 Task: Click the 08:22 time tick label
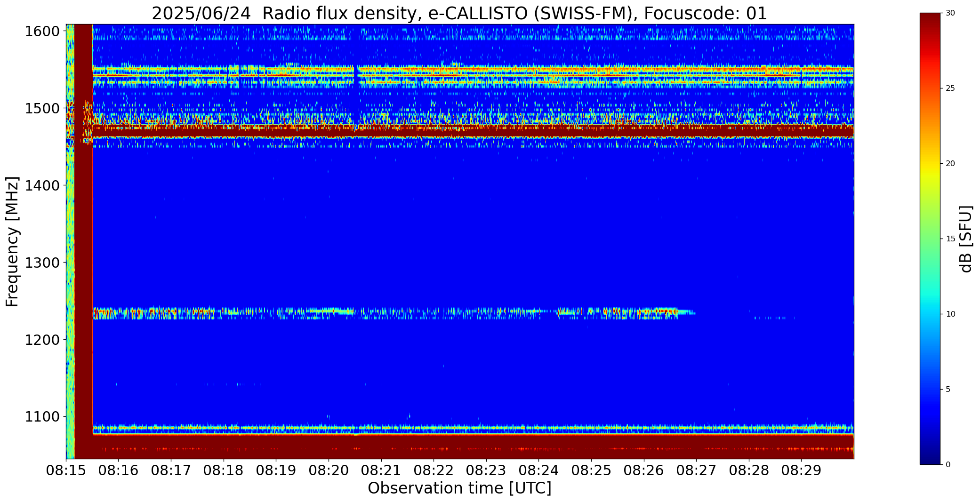pyautogui.click(x=434, y=470)
